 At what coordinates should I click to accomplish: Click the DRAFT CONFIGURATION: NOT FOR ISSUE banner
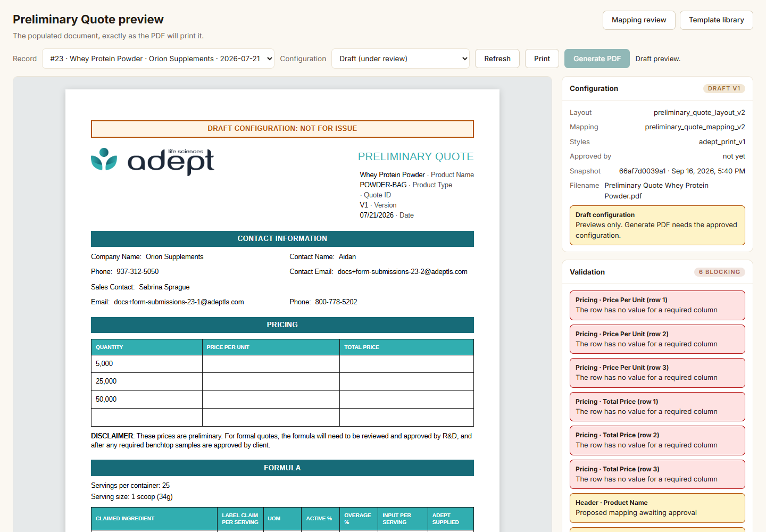click(282, 129)
